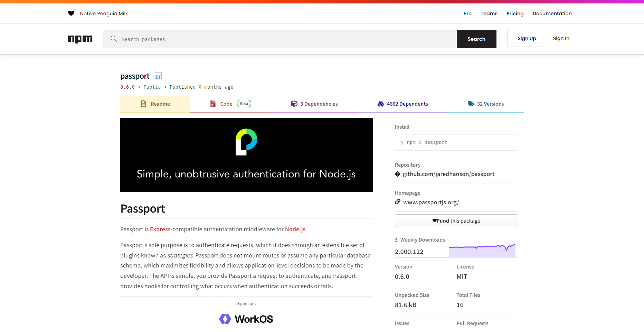Viewport: 644px width, 332px height.
Task: Click the Passport banner image
Action: pos(246,155)
